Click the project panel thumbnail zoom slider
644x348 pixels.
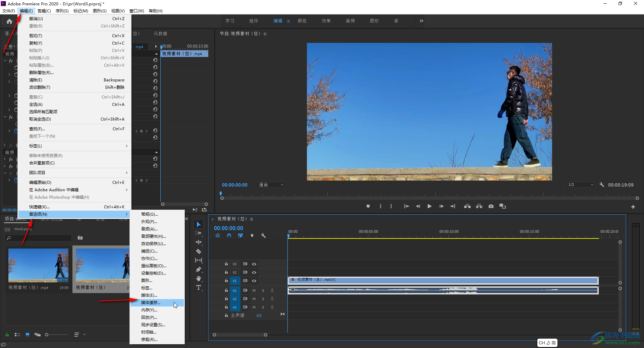click(x=47, y=335)
